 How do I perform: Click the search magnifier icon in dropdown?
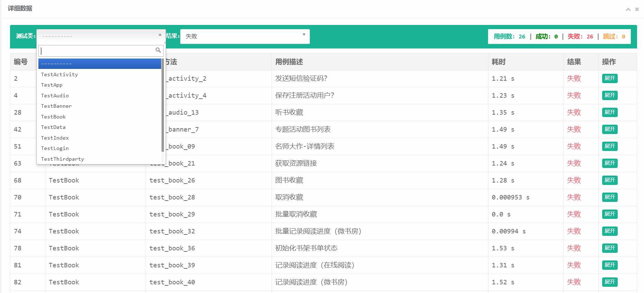pyautogui.click(x=158, y=50)
